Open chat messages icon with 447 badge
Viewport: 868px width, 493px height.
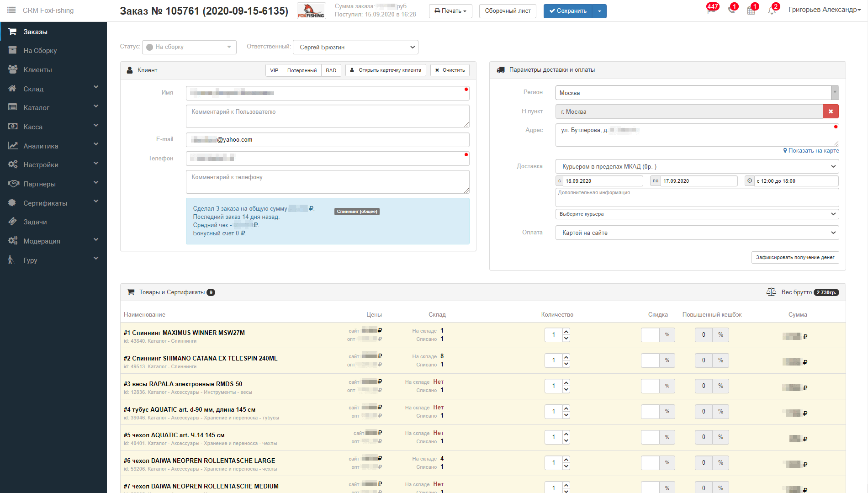pos(712,10)
